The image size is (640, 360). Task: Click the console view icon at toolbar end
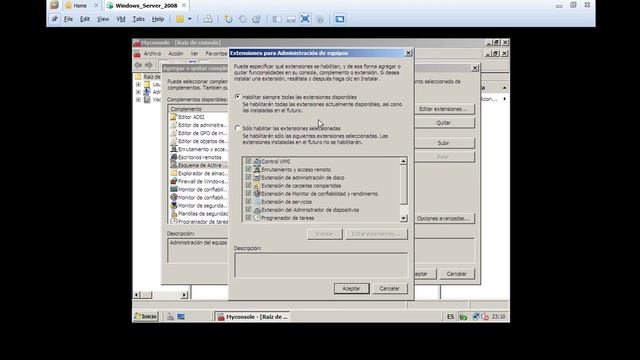(x=340, y=19)
